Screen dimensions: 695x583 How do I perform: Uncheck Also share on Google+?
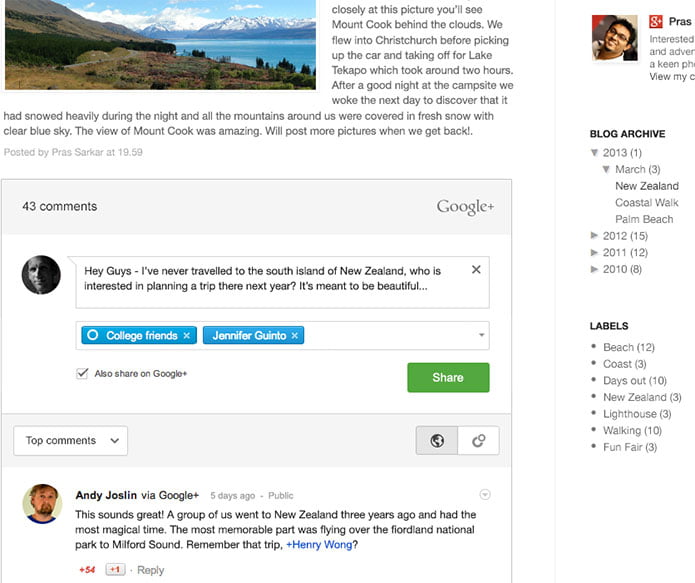82,373
